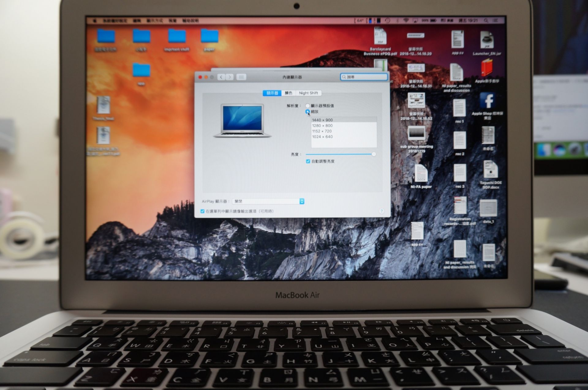Show all preferences via the grid icon
This screenshot has width=588, height=390.
tap(241, 77)
